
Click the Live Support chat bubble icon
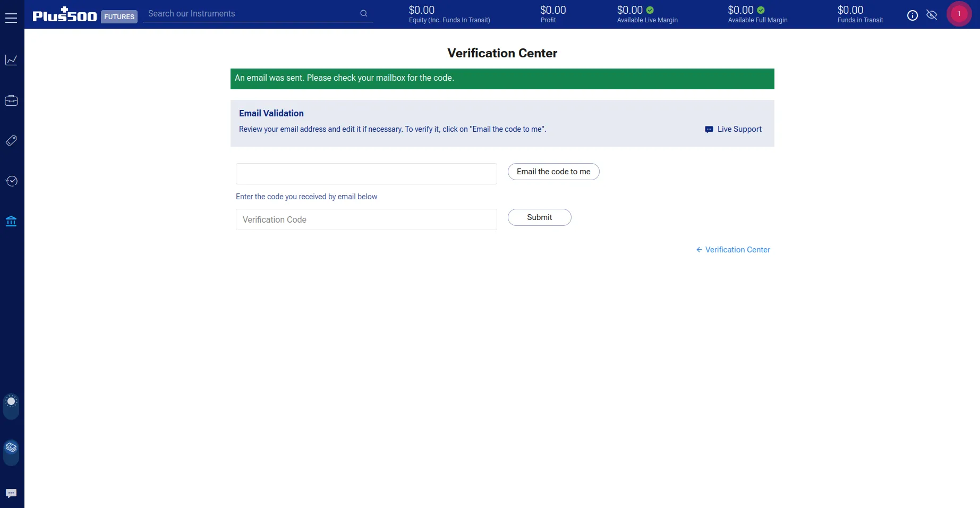point(709,129)
